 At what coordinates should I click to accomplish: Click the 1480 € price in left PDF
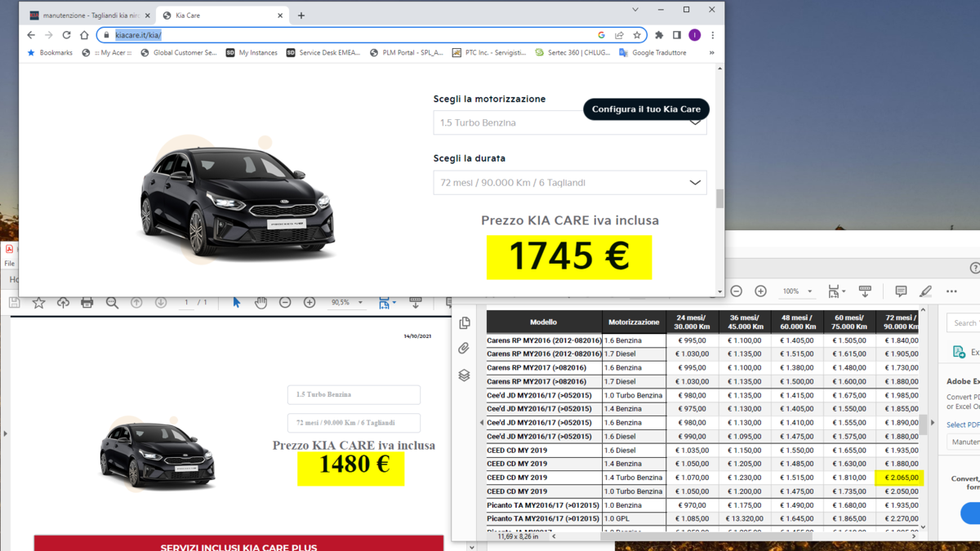354,464
